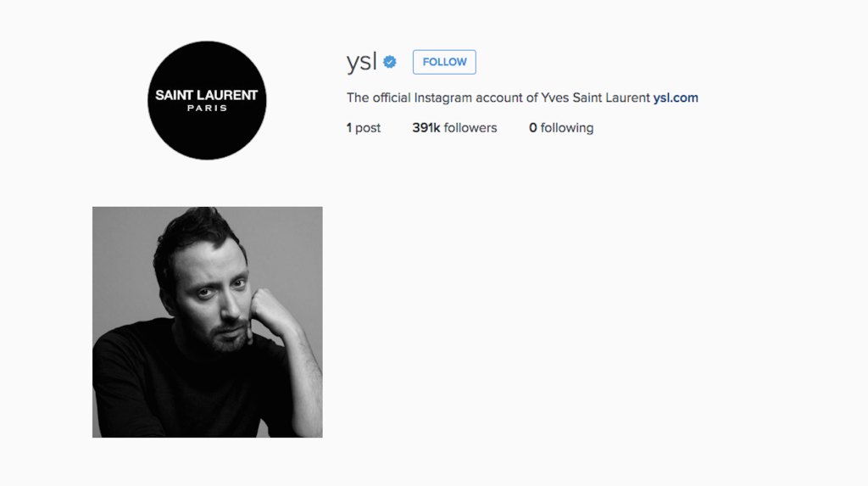The height and width of the screenshot is (486, 868).
Task: Click the official account bio text
Action: tap(498, 98)
